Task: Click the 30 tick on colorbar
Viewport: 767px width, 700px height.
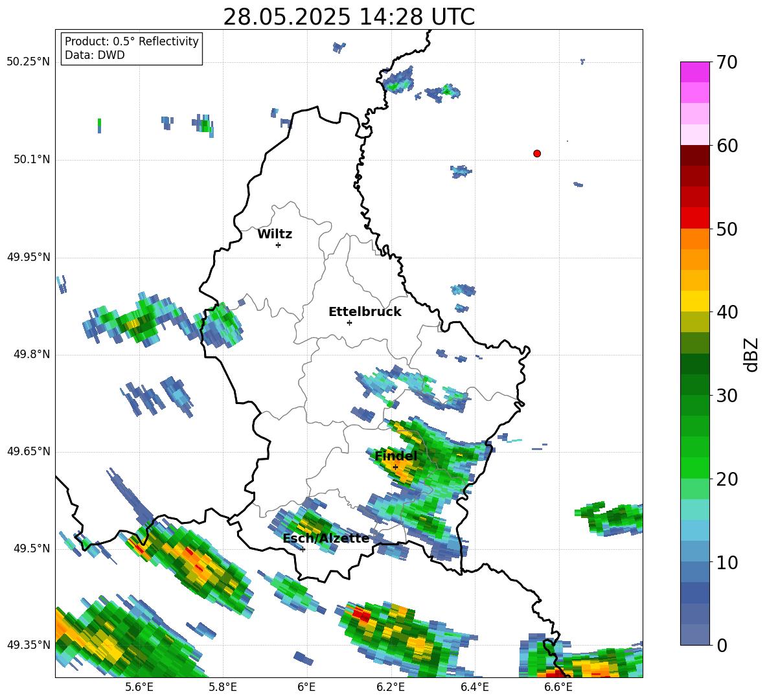Action: click(727, 396)
